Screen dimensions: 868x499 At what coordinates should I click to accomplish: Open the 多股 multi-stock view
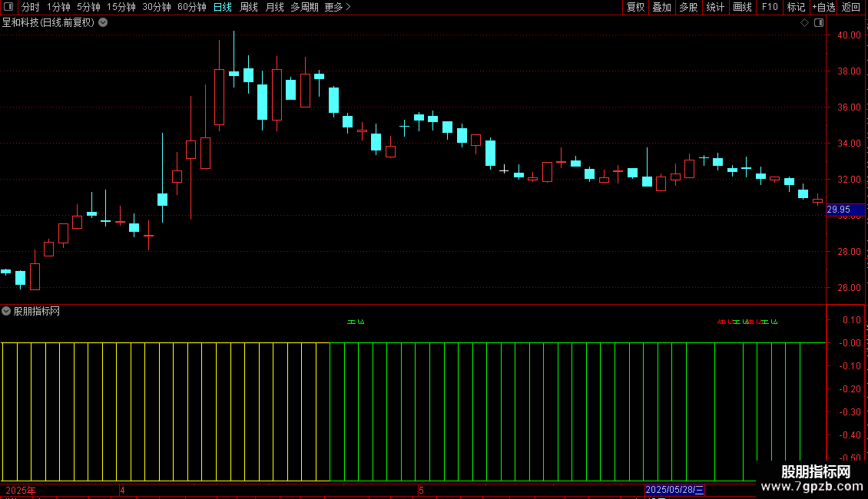click(688, 7)
